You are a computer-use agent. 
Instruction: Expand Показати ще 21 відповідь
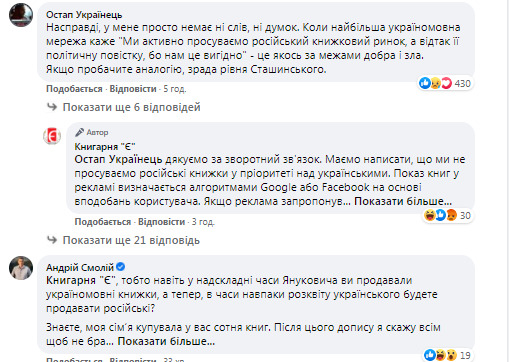coord(131,240)
